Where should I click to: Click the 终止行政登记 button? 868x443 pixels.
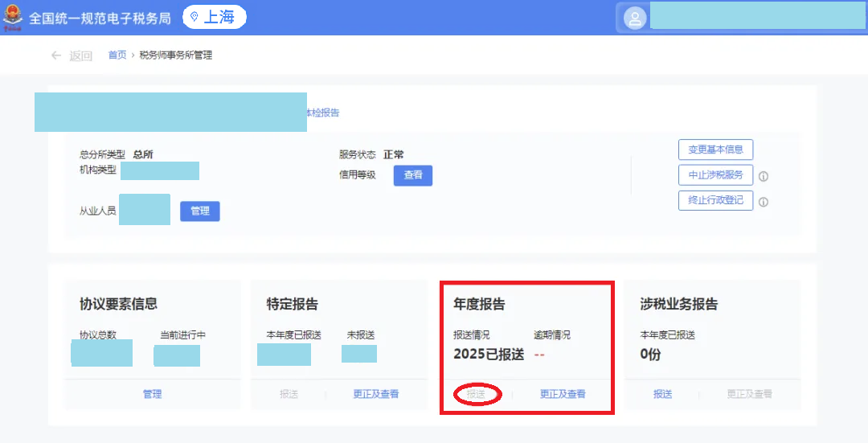click(x=715, y=200)
